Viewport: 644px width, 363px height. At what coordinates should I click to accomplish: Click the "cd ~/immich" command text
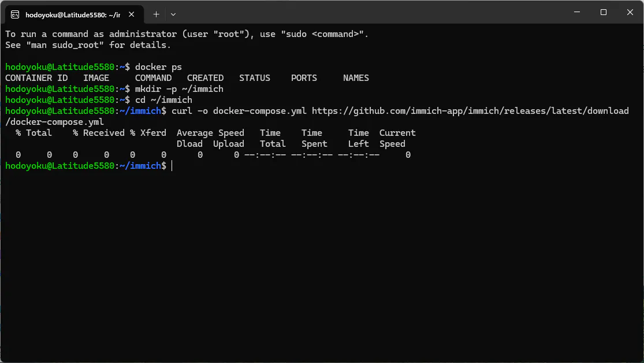pos(163,100)
